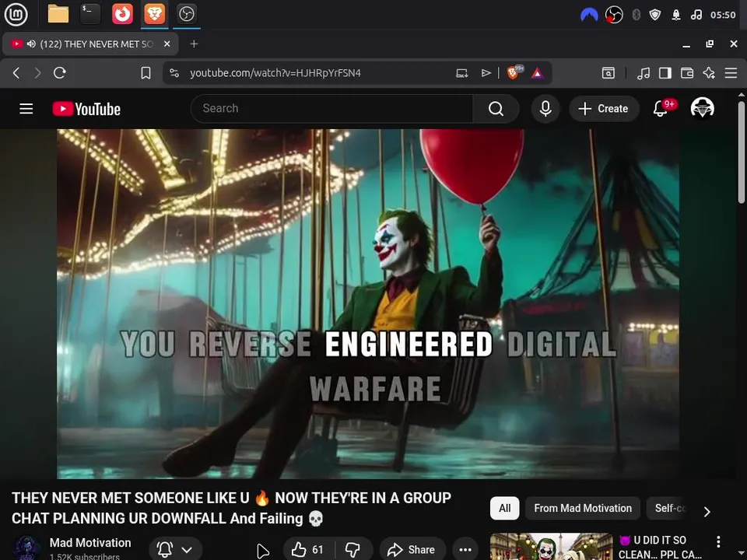View site information and permissions icon

tap(174, 73)
